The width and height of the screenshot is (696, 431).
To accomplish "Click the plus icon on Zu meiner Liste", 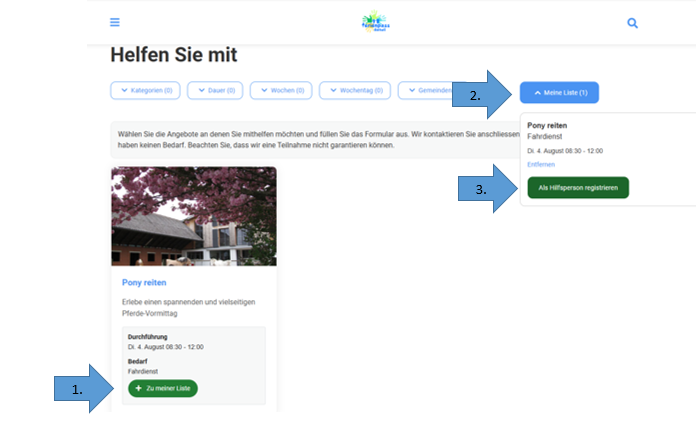I will 138,388.
